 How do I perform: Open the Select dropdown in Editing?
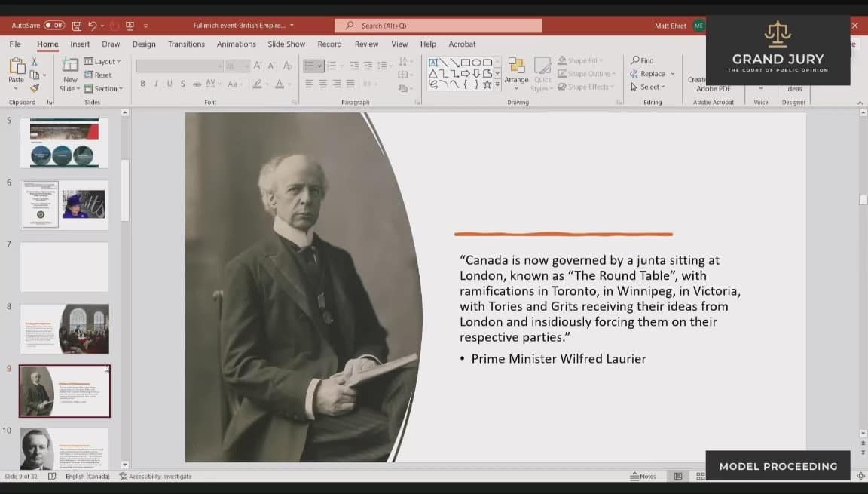click(x=648, y=87)
